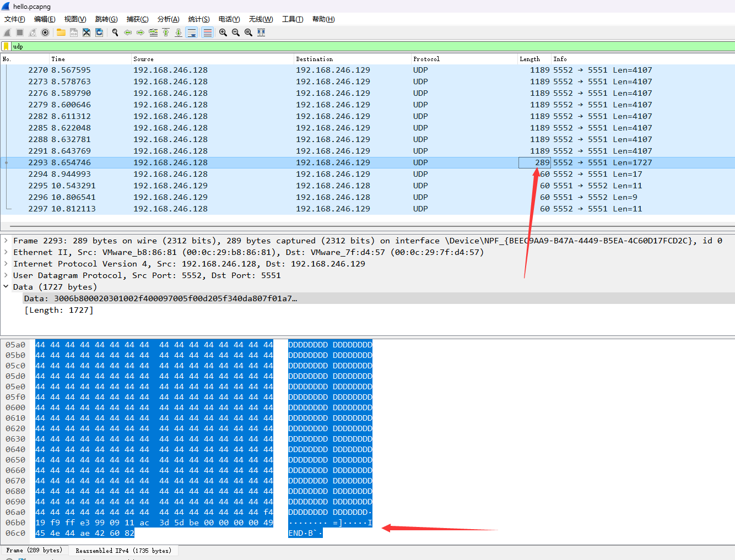Go forward in packet history
Screen dimensions: 735x560
click(140, 32)
